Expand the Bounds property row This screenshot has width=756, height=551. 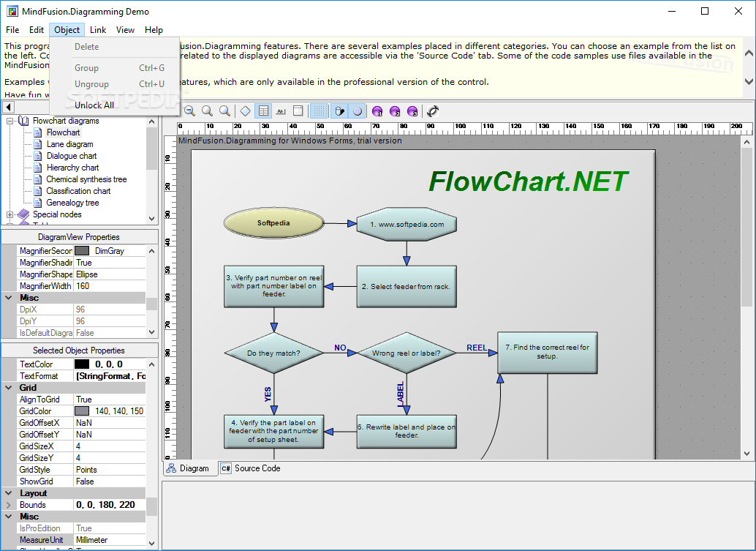(9, 505)
